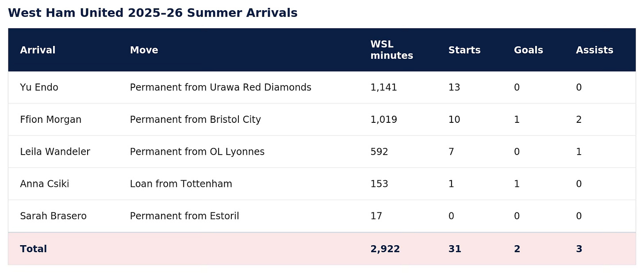The width and height of the screenshot is (644, 273).
Task: Select the WSL minutes column header
Action: [x=391, y=50]
